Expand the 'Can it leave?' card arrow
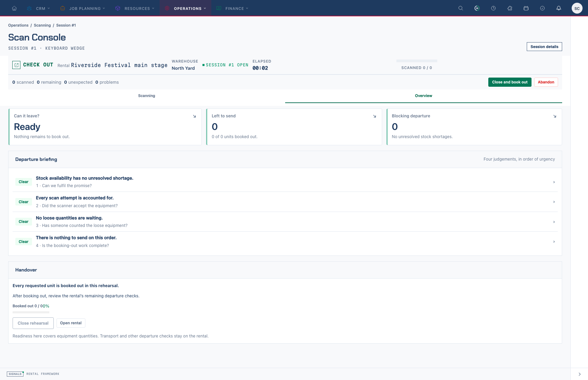The width and height of the screenshot is (588, 380). point(195,116)
